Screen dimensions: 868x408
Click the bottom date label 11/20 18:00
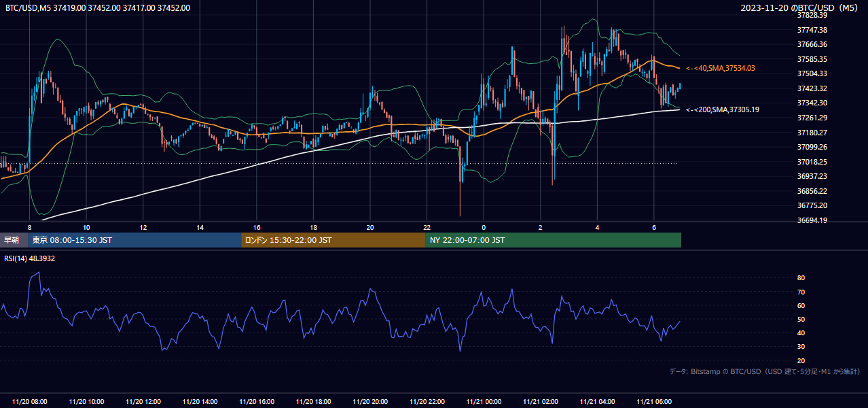(x=313, y=402)
